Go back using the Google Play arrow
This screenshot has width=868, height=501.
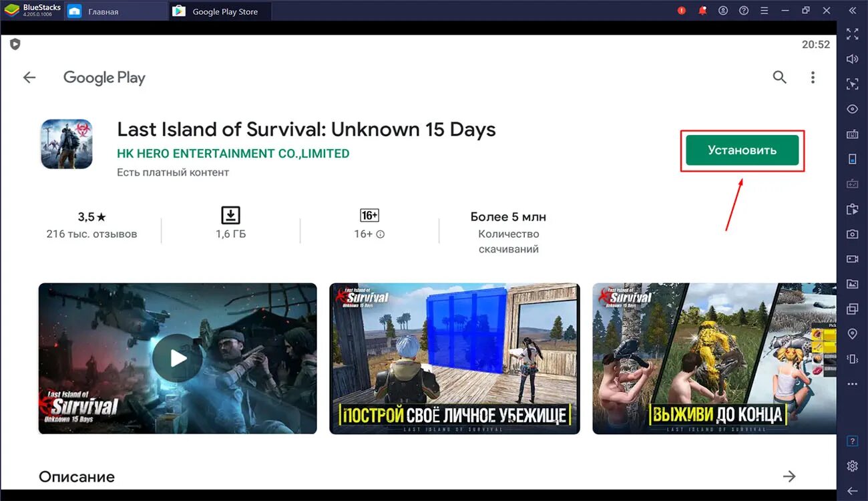click(x=29, y=77)
